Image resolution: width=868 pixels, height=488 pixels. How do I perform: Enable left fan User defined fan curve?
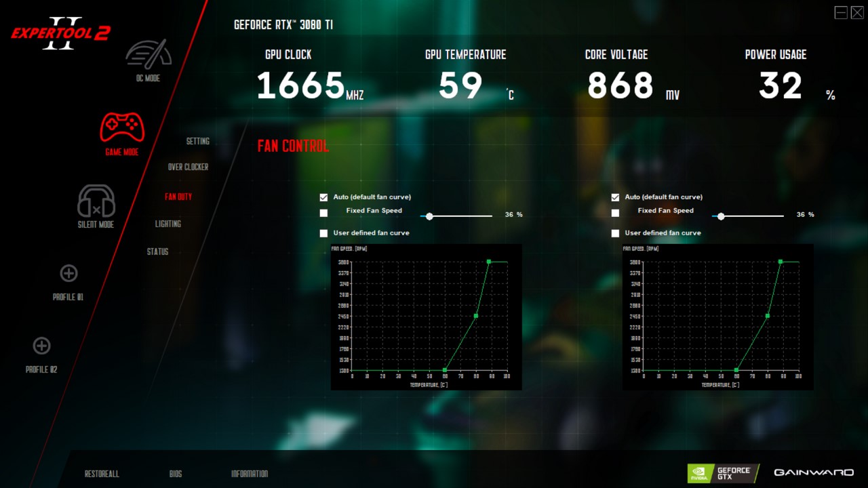tap(323, 233)
